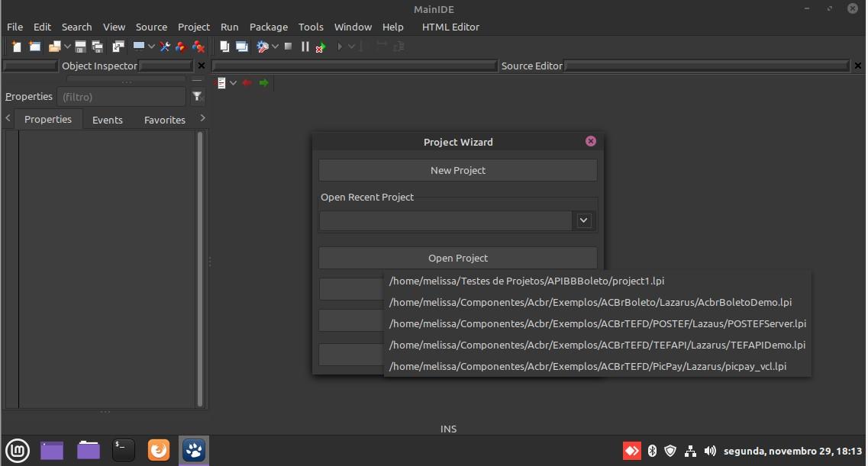Click the Object Inspector vertical scrollbar

point(200,268)
